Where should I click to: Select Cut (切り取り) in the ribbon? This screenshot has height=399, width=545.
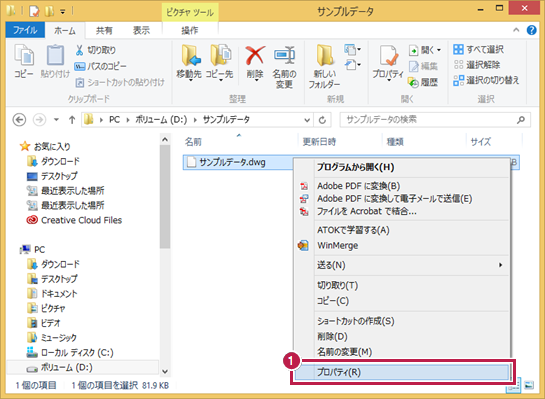click(x=96, y=50)
